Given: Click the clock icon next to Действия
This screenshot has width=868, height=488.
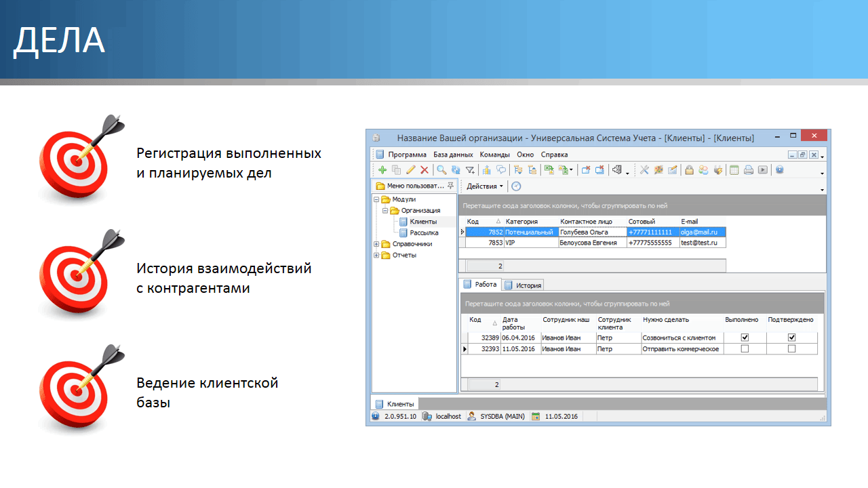Looking at the screenshot, I should pos(516,186).
